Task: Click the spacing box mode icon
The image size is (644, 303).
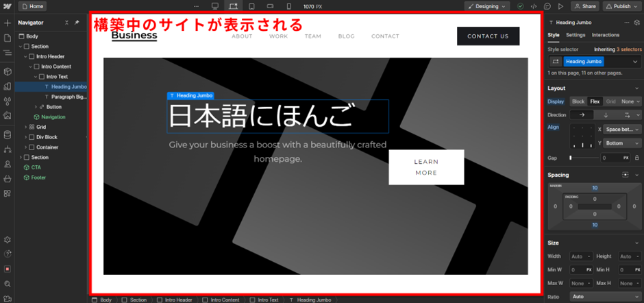Action: [x=625, y=175]
